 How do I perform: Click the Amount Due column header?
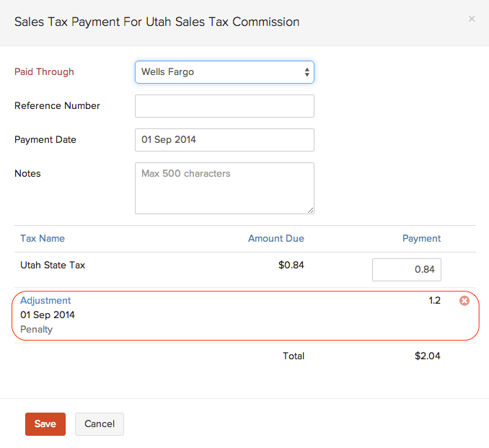point(276,238)
